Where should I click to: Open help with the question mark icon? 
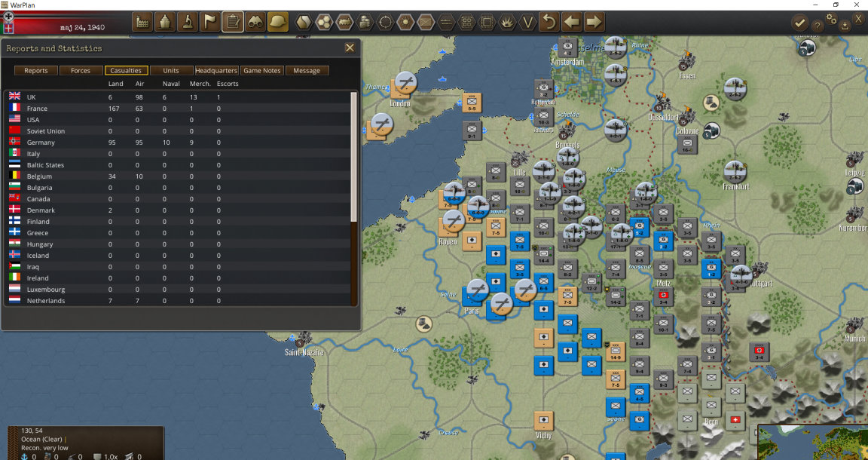[x=817, y=26]
